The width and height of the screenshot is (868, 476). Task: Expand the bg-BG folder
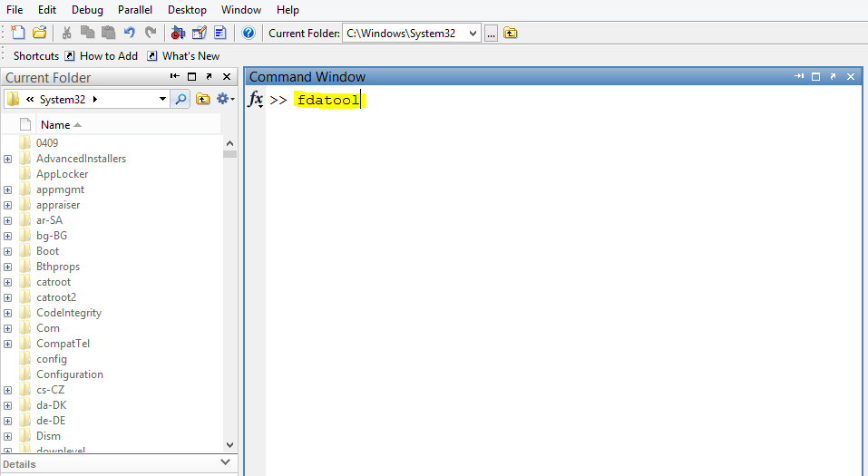click(x=8, y=236)
